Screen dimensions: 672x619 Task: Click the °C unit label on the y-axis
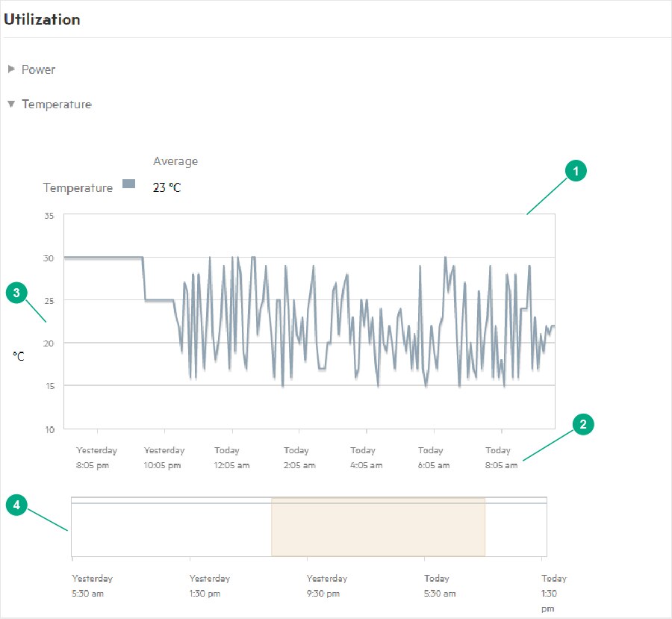coord(19,357)
